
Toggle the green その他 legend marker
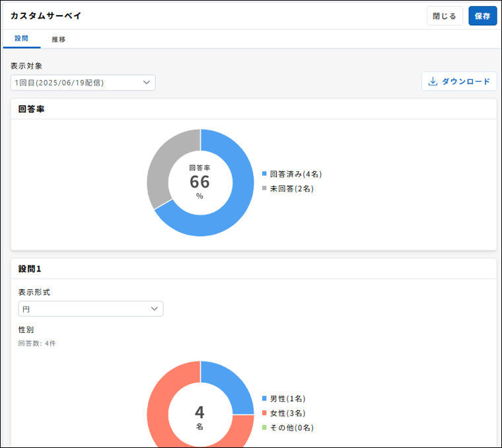point(265,428)
